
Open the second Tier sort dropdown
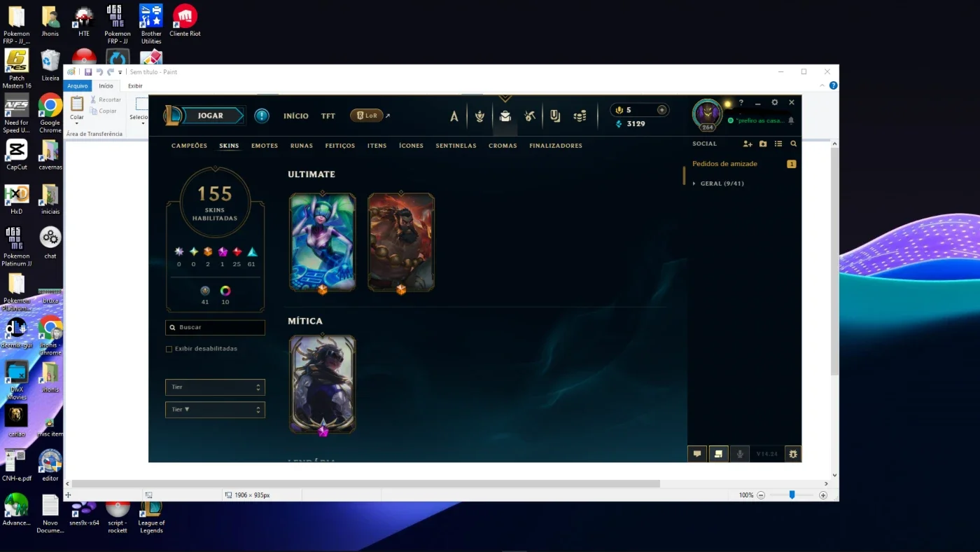pyautogui.click(x=215, y=409)
